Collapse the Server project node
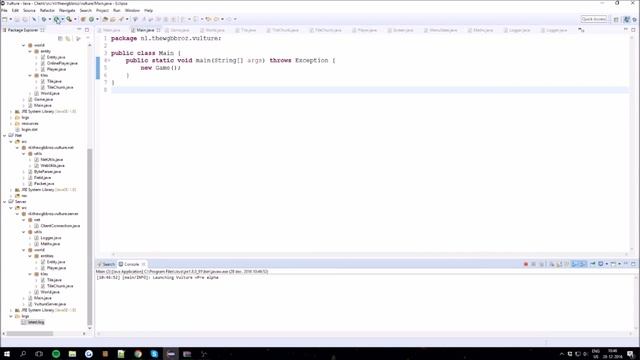The image size is (640, 360). 4,202
